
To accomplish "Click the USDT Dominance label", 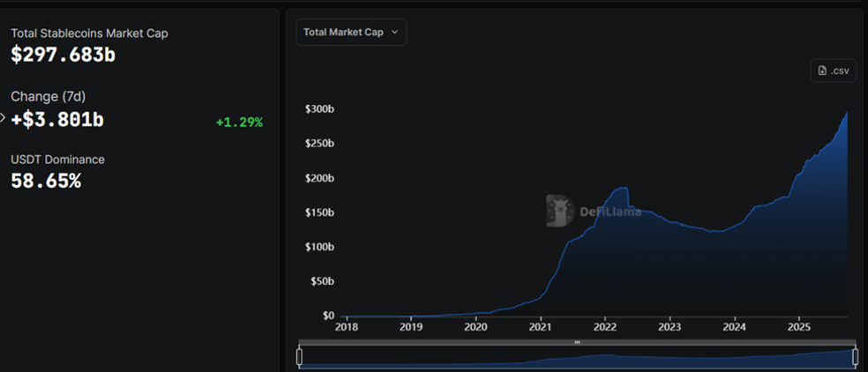I will click(x=57, y=160).
